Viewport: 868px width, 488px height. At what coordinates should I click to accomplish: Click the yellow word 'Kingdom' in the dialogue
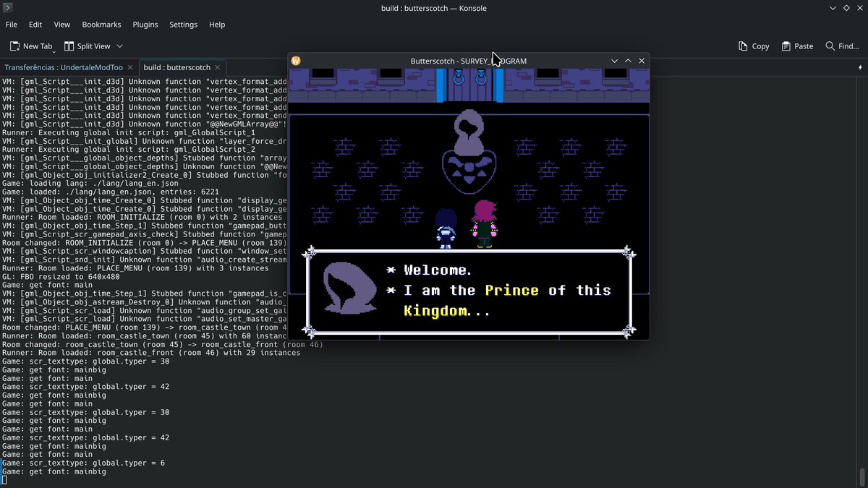pyautogui.click(x=435, y=312)
